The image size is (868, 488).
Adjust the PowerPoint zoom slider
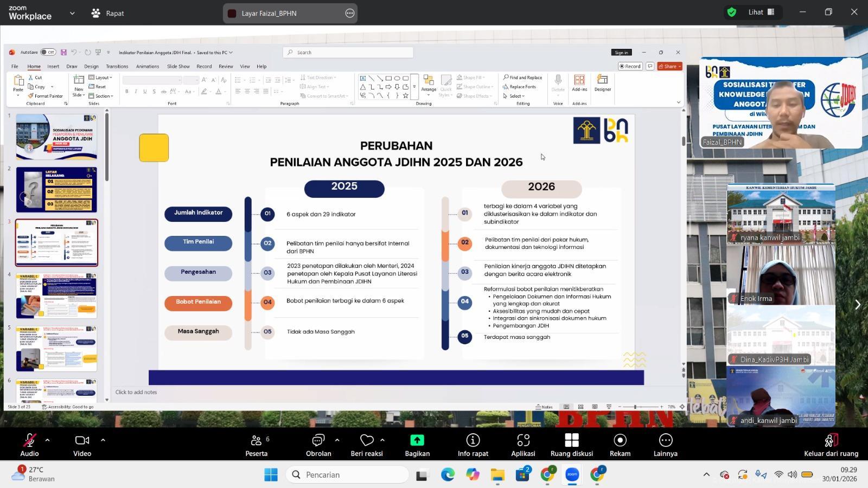coord(635,407)
